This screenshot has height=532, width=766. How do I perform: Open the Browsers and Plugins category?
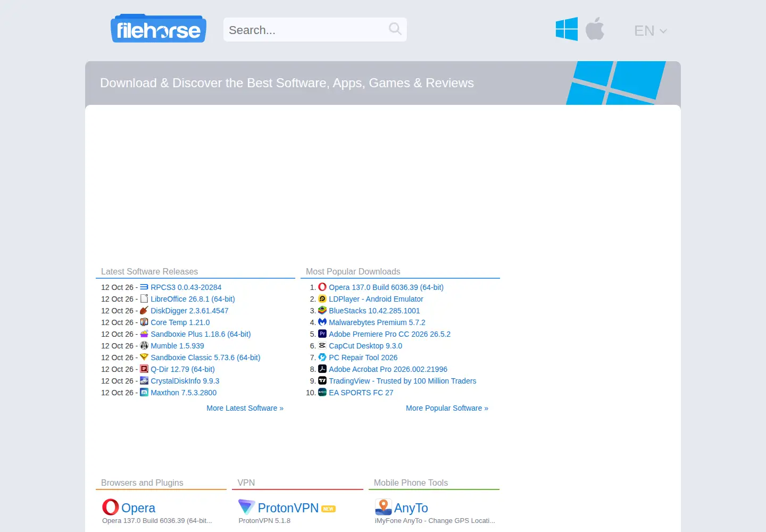[x=142, y=483]
